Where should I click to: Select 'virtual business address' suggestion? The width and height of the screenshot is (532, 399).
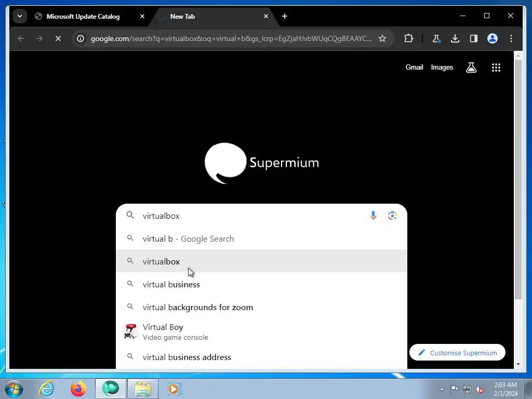click(261, 356)
